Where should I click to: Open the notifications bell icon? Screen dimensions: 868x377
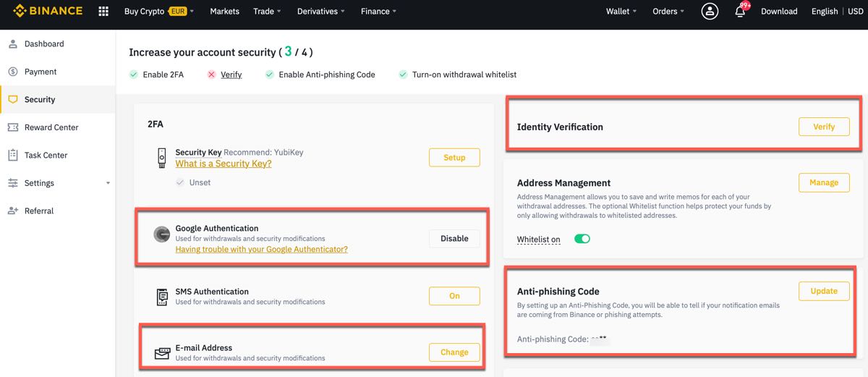pos(740,12)
